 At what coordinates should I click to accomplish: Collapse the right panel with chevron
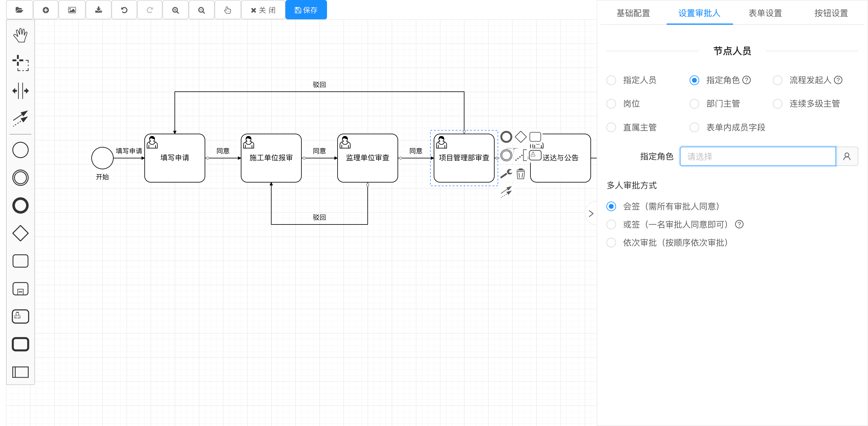[591, 214]
